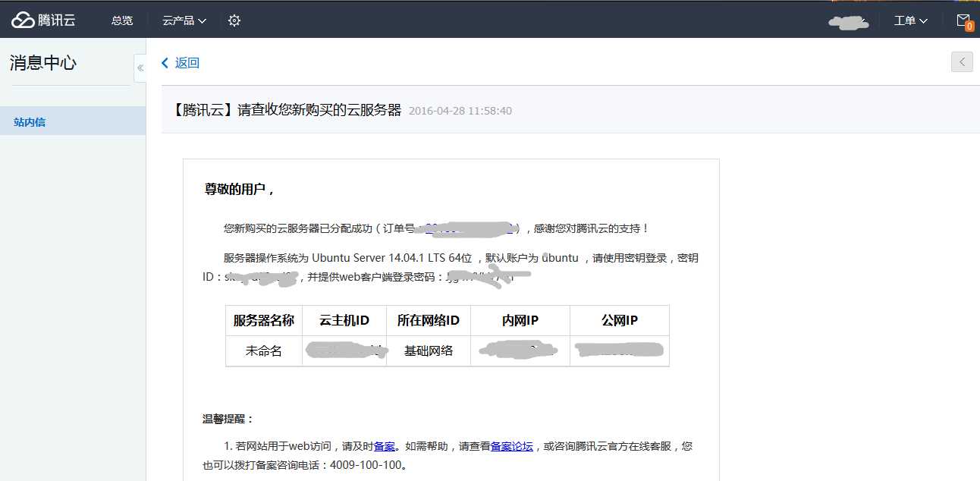Open the 总览 overview menu item

[x=122, y=20]
